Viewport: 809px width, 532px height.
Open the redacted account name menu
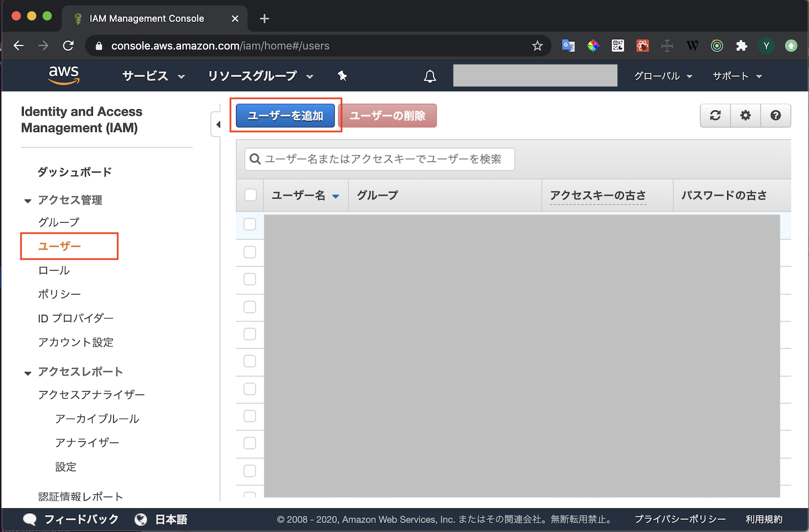click(x=535, y=76)
